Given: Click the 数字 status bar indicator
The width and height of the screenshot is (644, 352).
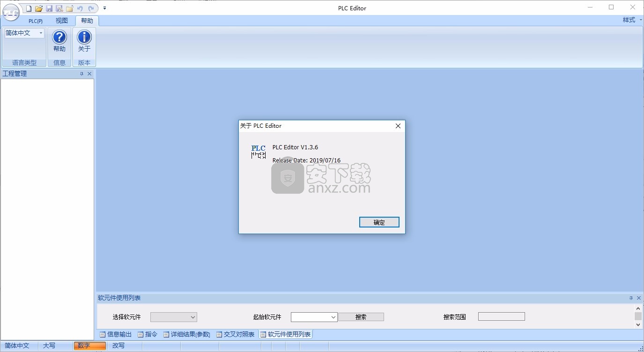Looking at the screenshot, I should (x=89, y=346).
